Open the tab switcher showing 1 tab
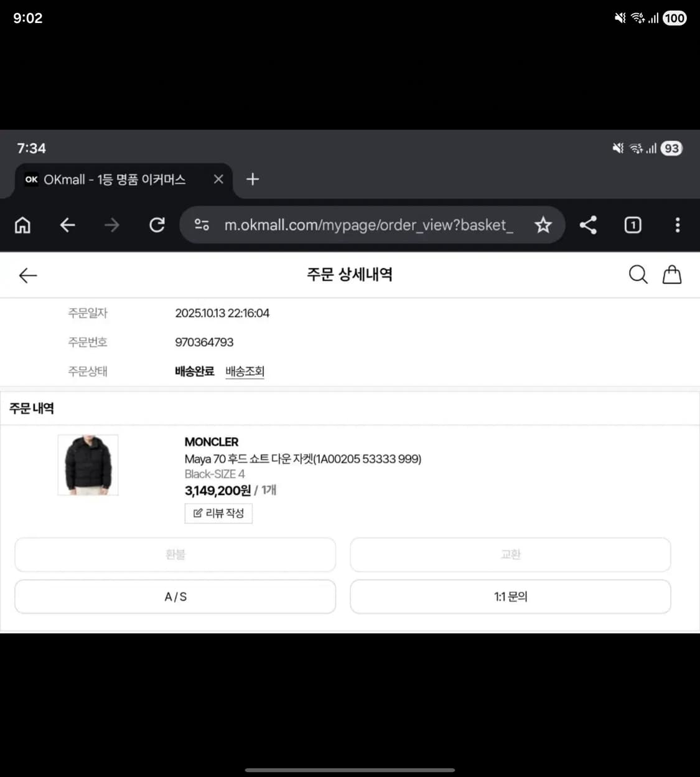 632,225
